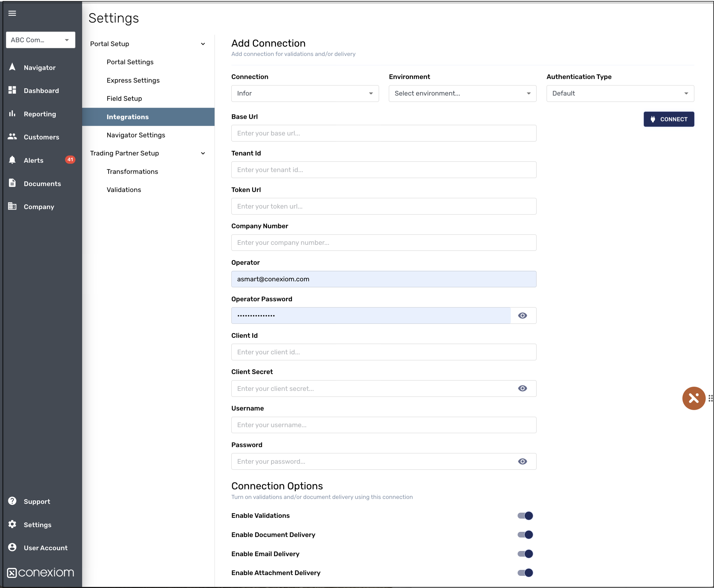
Task: Click the CONNECT button
Action: [x=668, y=119]
